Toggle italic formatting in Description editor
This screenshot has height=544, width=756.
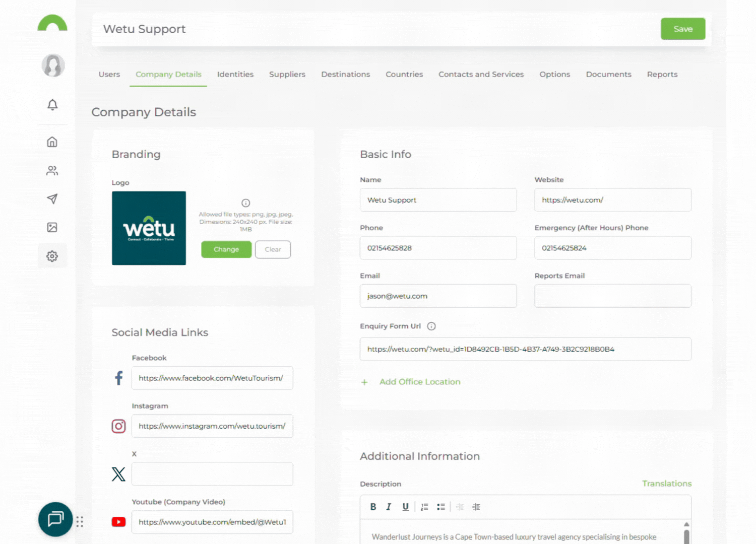point(389,507)
